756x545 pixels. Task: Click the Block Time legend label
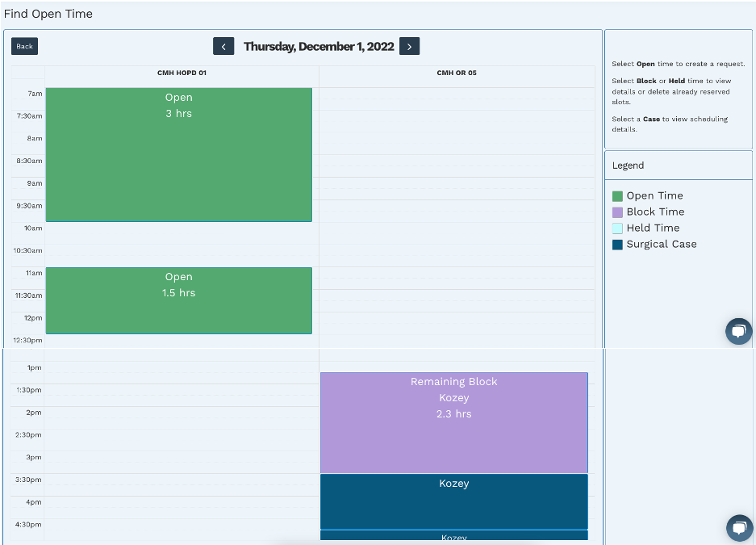point(655,212)
